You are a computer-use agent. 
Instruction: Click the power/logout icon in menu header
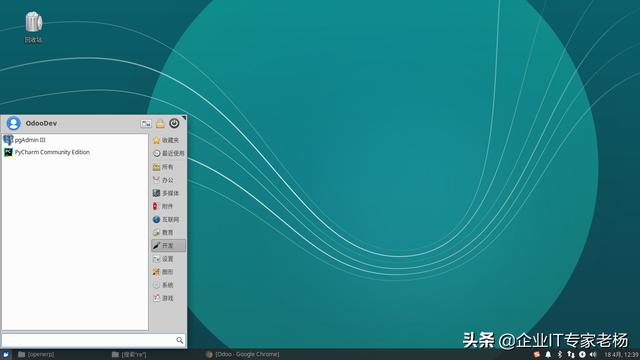click(174, 123)
